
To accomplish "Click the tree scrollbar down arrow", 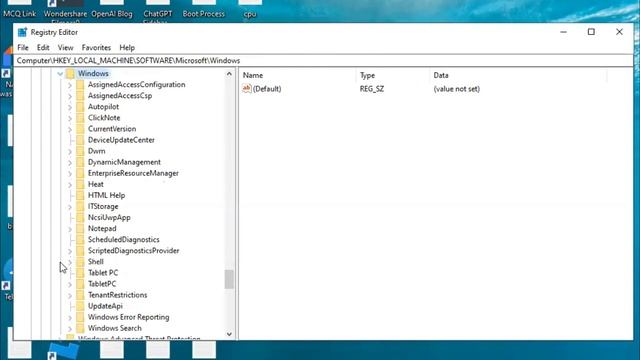I will point(229,334).
